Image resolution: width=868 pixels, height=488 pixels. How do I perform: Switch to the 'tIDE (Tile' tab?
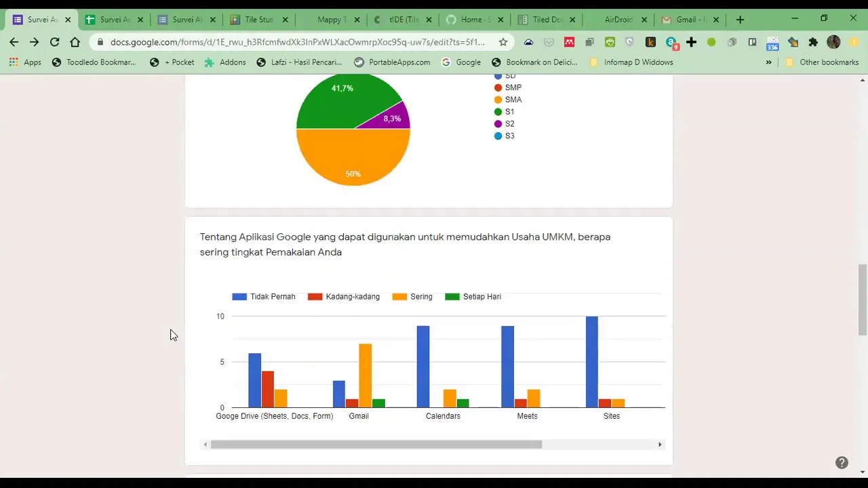click(403, 20)
